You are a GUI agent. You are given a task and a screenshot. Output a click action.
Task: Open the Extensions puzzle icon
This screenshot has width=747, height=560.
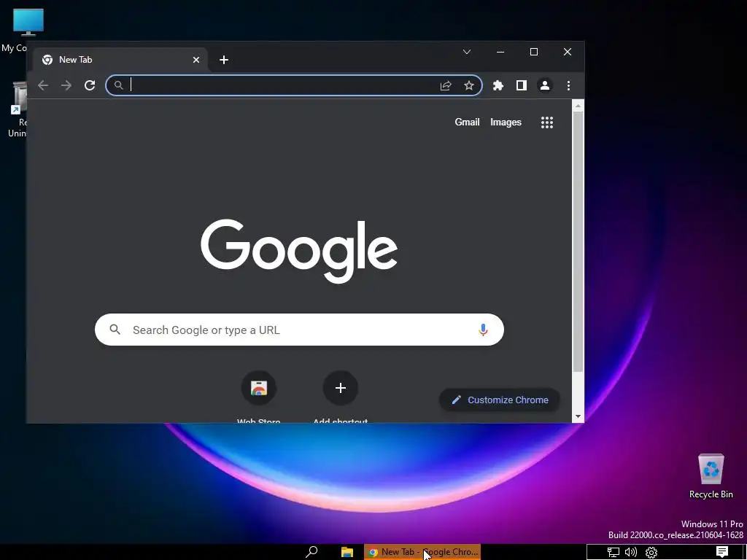click(498, 85)
